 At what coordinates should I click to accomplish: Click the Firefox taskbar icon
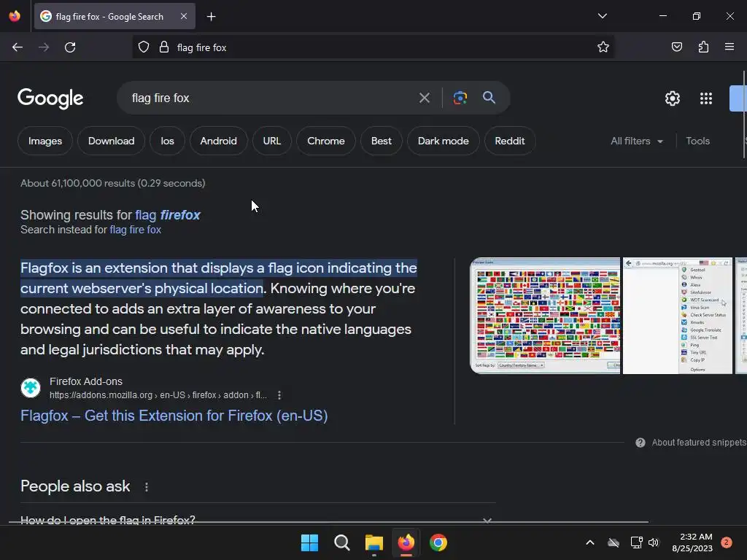(406, 542)
